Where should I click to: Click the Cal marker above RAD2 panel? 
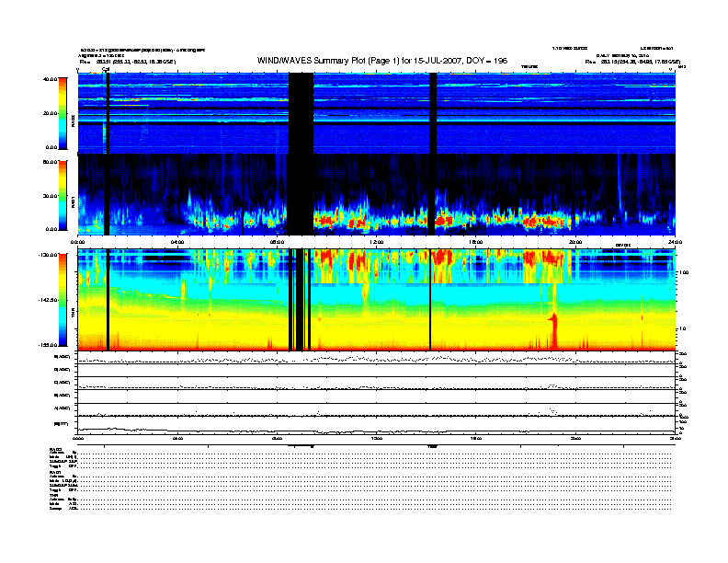tap(106, 69)
